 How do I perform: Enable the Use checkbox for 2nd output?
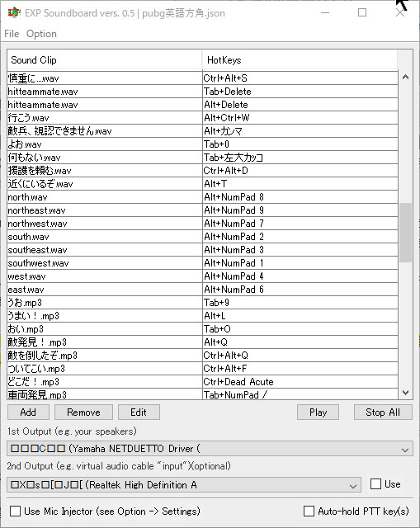[375, 484]
